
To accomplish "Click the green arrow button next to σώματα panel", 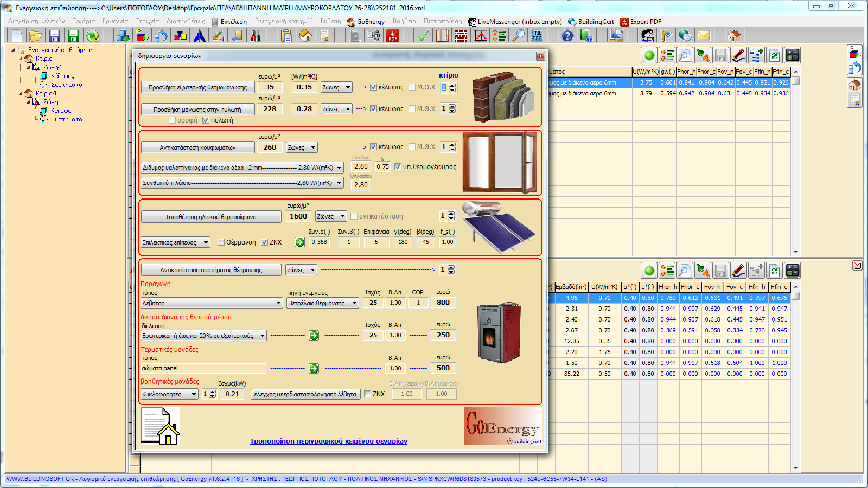I will click(x=314, y=369).
